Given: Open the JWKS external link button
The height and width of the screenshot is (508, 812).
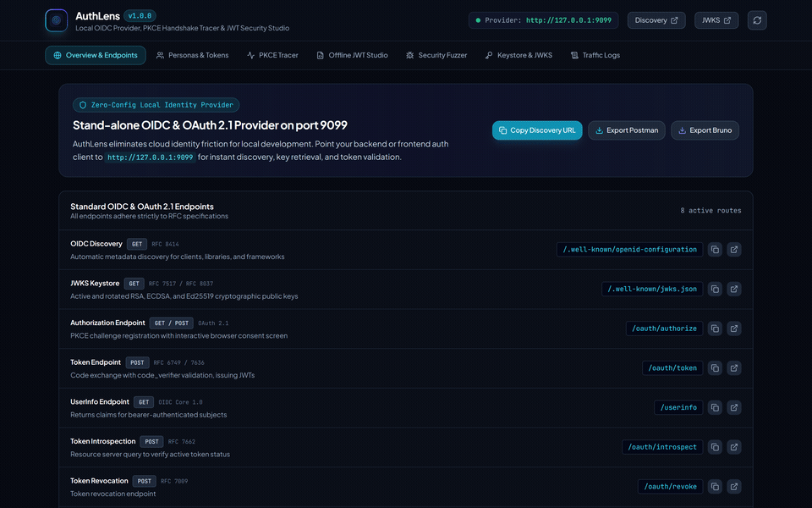Looking at the screenshot, I should click(716, 20).
